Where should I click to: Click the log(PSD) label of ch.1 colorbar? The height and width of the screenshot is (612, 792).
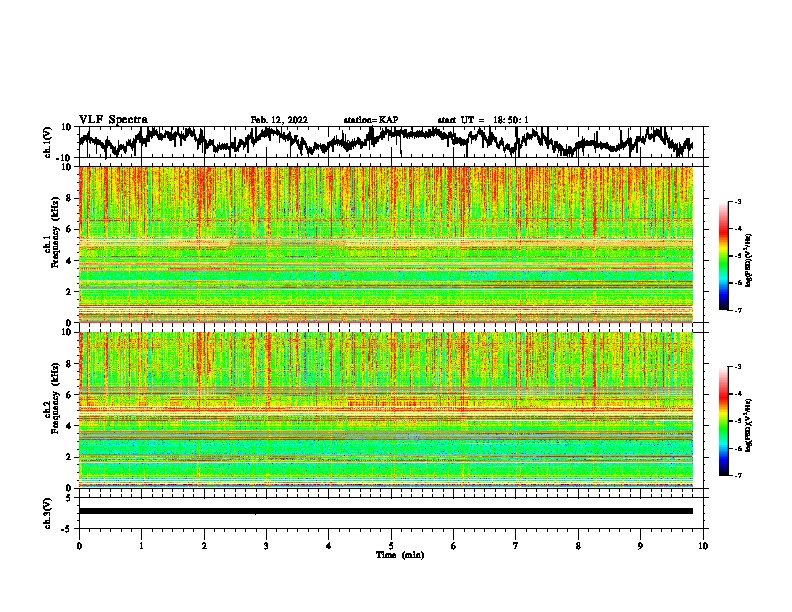[x=749, y=260]
